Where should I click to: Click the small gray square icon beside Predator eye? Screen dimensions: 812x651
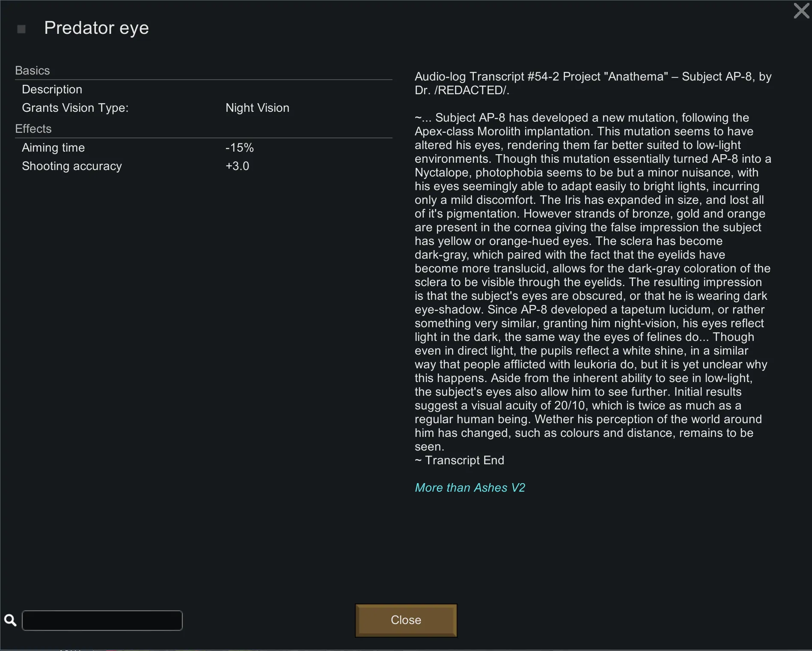pyautogui.click(x=21, y=29)
